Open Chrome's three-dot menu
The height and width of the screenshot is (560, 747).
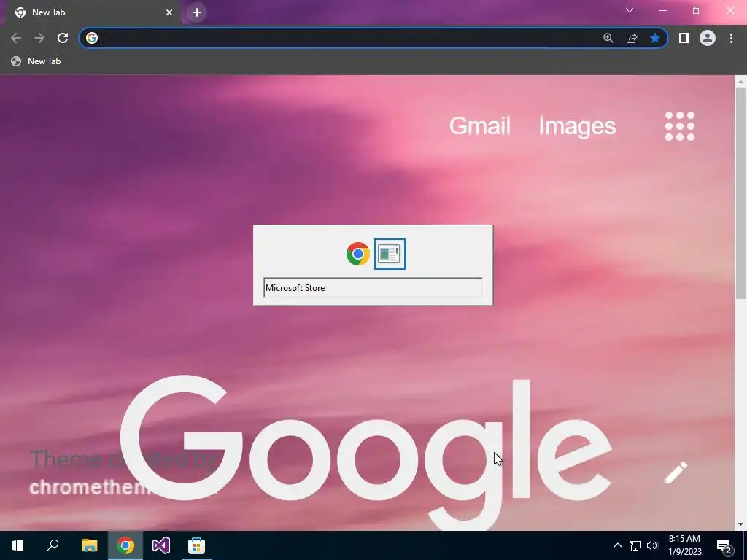731,38
